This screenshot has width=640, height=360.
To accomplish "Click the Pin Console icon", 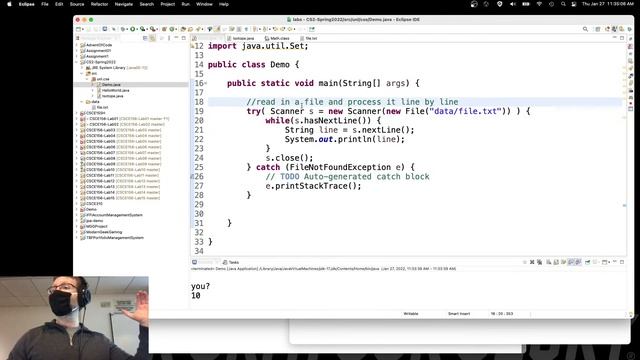I will click(x=587, y=262).
